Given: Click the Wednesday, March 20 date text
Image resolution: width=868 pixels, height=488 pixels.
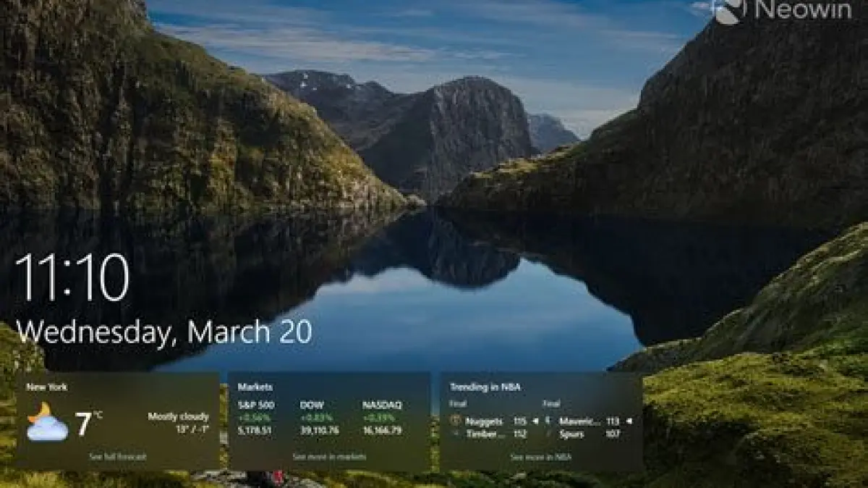Looking at the screenshot, I should point(164,332).
